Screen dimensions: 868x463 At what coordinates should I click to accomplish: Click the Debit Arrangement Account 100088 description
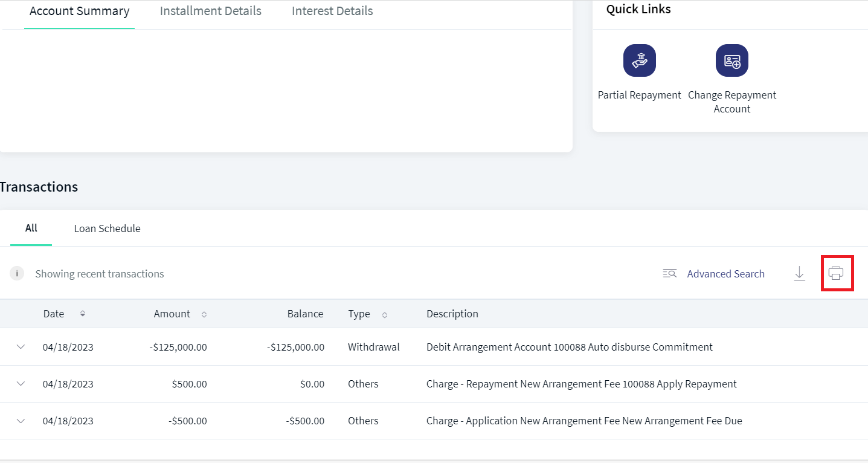[x=570, y=347]
